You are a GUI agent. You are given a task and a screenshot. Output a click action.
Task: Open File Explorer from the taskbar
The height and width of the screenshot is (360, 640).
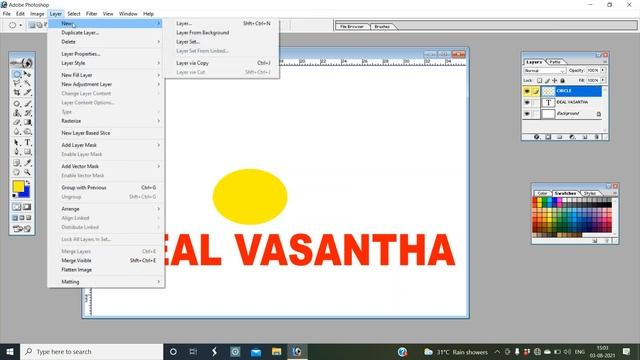pyautogui.click(x=277, y=351)
